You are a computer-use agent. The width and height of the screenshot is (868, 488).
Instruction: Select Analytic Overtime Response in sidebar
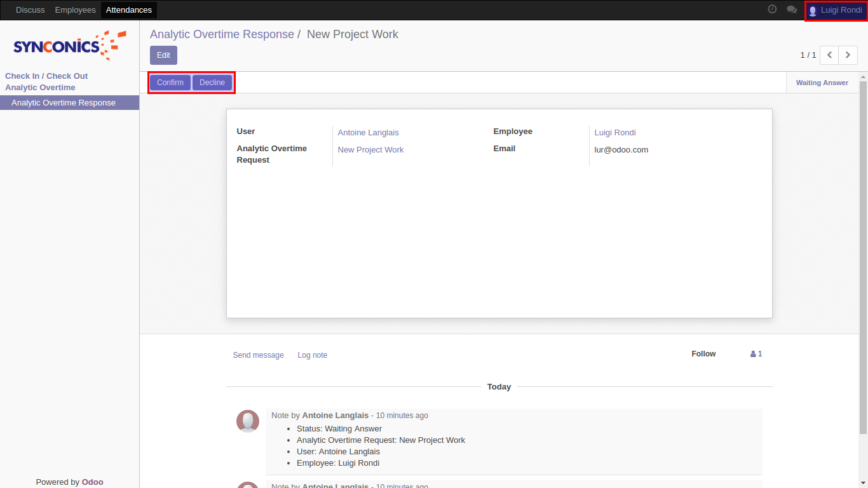coord(64,103)
